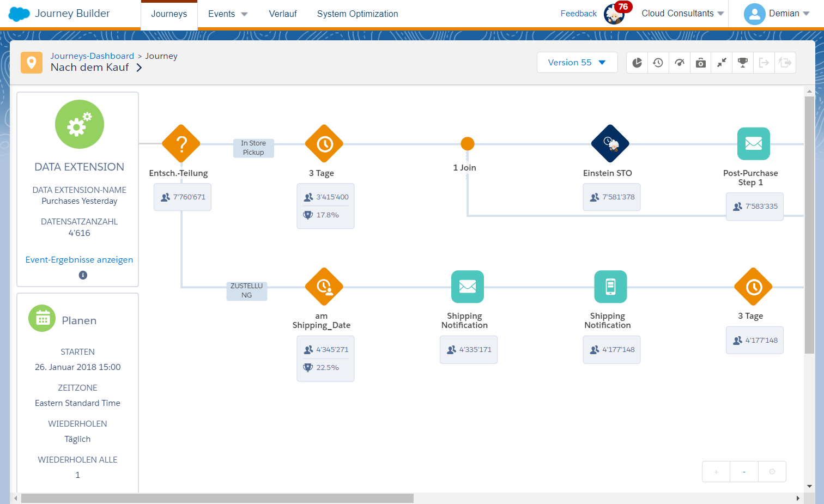
Task: Collapse the canvas with the inward arrows icon
Action: [722, 62]
